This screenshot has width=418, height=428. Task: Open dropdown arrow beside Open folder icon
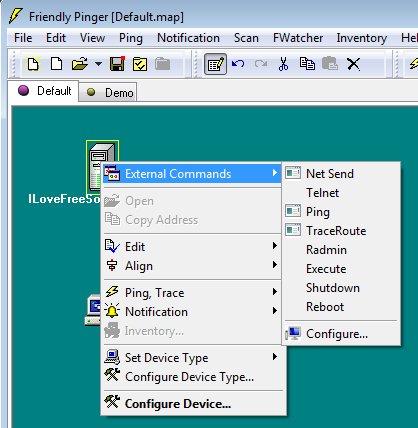pos(98,63)
